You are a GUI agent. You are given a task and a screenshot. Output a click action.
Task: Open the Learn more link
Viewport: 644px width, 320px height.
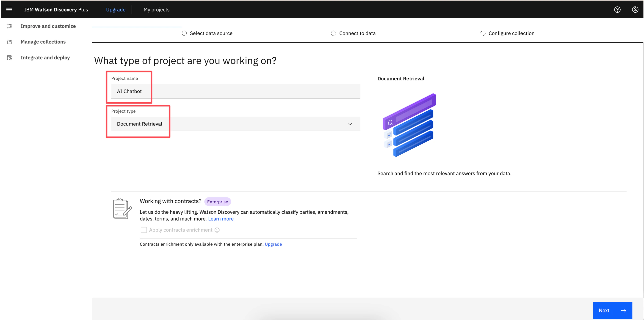pyautogui.click(x=221, y=219)
